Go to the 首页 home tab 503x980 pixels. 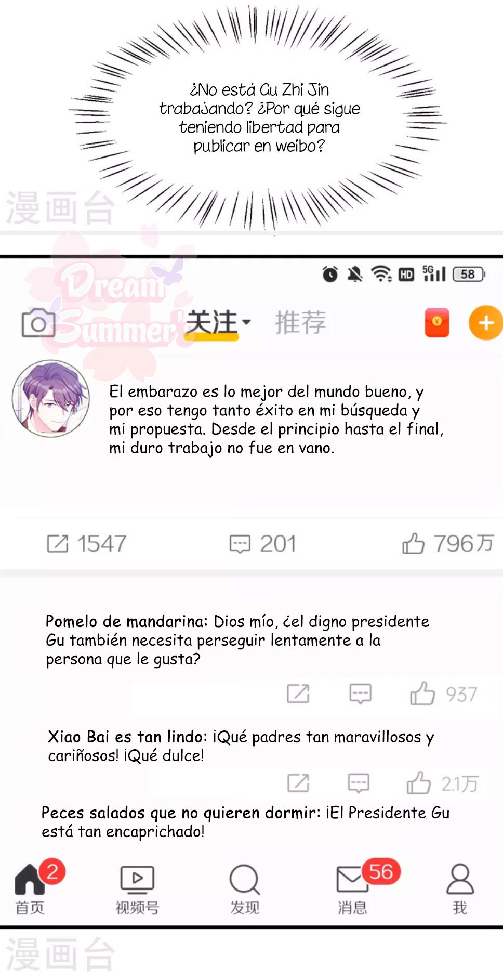click(x=30, y=889)
